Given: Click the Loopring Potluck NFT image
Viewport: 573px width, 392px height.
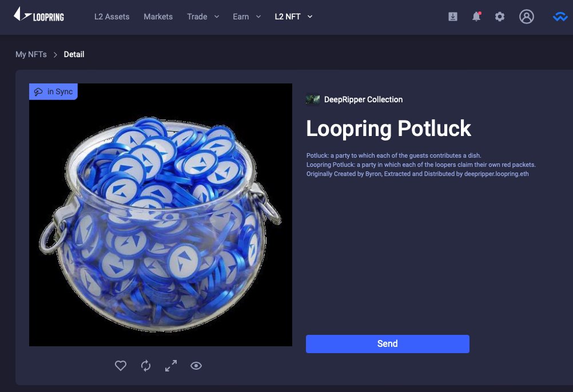Looking at the screenshot, I should [x=160, y=214].
